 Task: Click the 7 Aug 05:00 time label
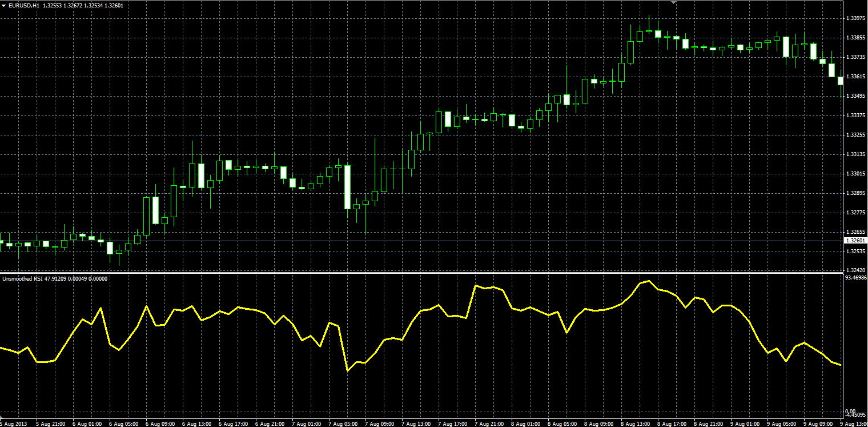343,424
